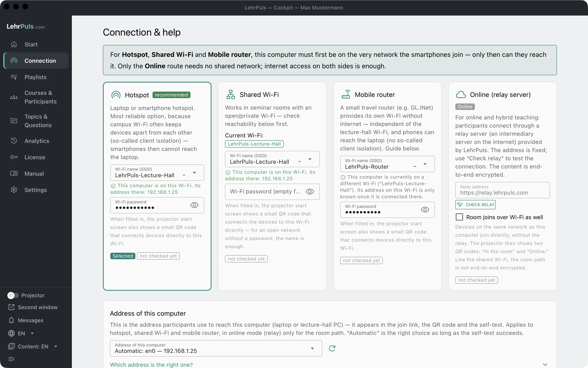Click the Analytics history icon
The width and height of the screenshot is (588, 368).
click(x=14, y=141)
